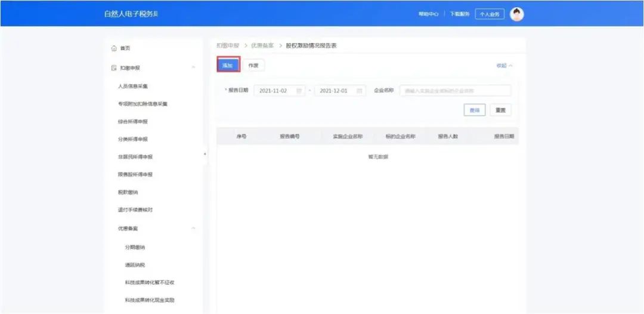Image resolution: width=644 pixels, height=314 pixels.
Task: Open calendar icon for end date 2021-12-01
Action: (360, 91)
